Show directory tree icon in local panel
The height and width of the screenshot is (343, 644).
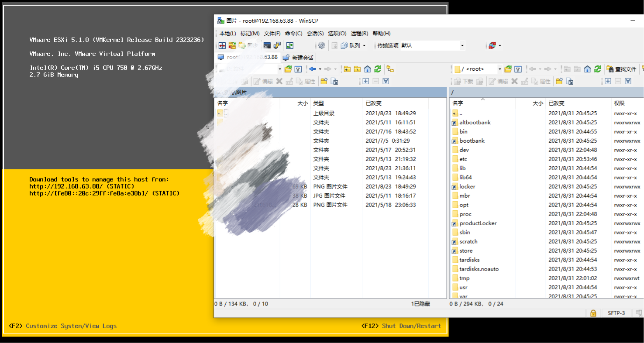[x=390, y=69]
